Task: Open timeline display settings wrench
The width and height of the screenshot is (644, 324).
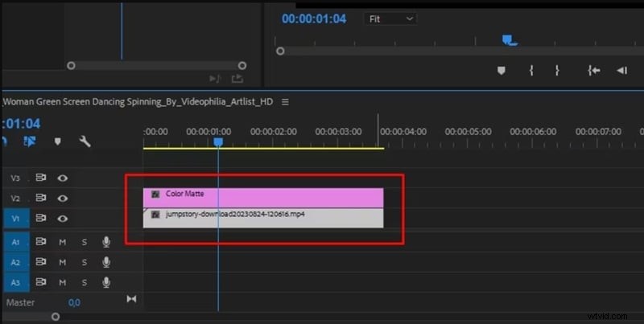Action: 85,141
